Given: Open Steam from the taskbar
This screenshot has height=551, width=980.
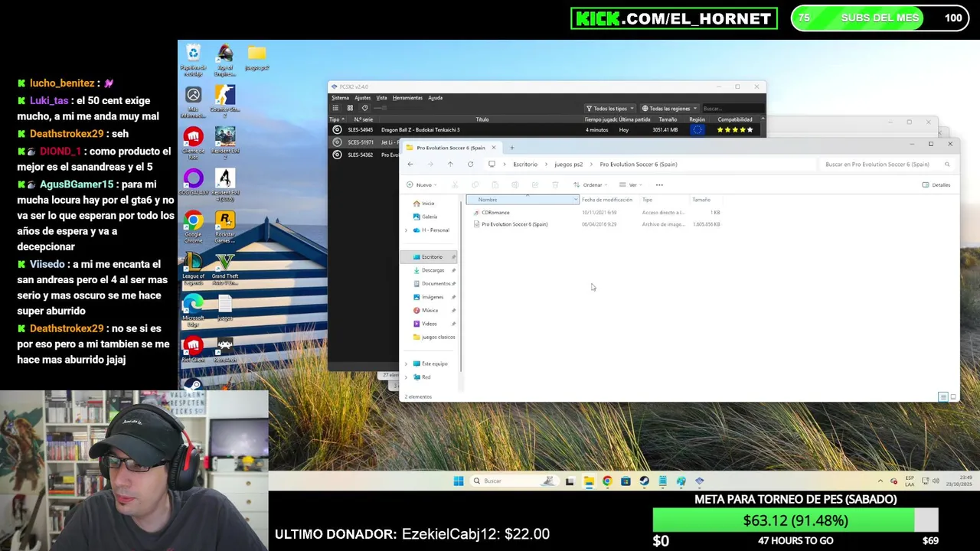Looking at the screenshot, I should 644,481.
